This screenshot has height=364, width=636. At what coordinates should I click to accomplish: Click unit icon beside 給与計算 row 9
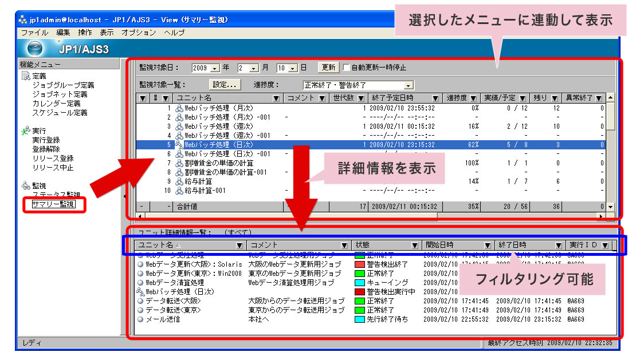(179, 181)
